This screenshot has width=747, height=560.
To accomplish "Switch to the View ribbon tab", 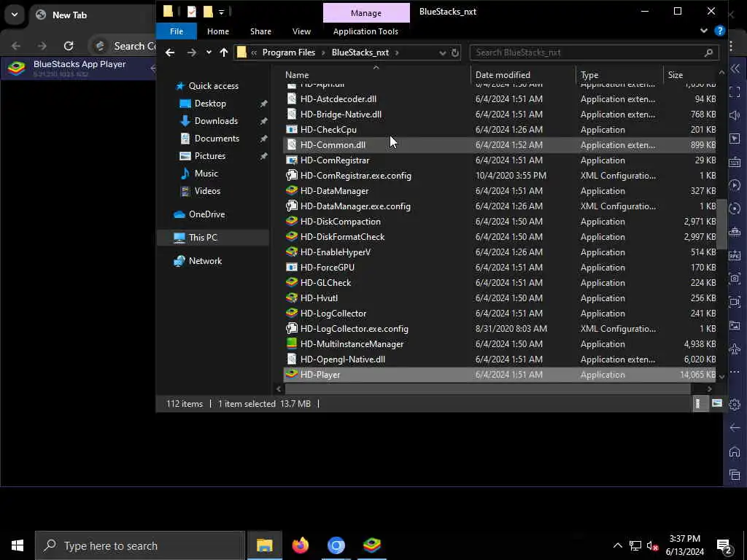I will 301,31.
